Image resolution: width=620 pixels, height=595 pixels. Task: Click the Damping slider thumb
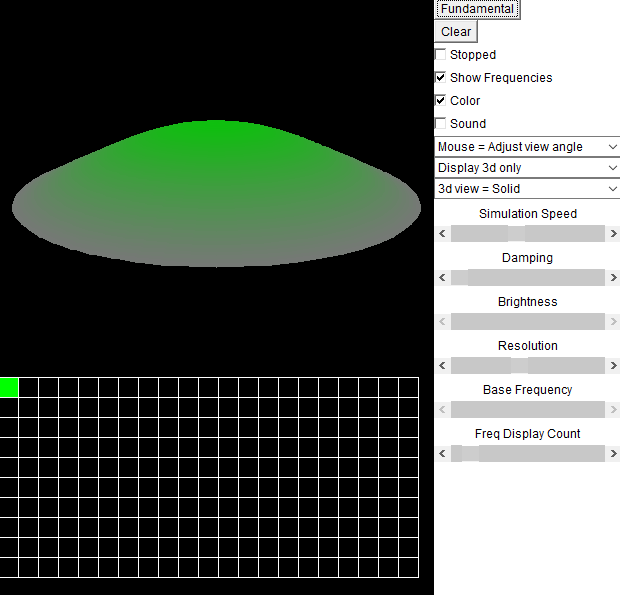click(459, 278)
